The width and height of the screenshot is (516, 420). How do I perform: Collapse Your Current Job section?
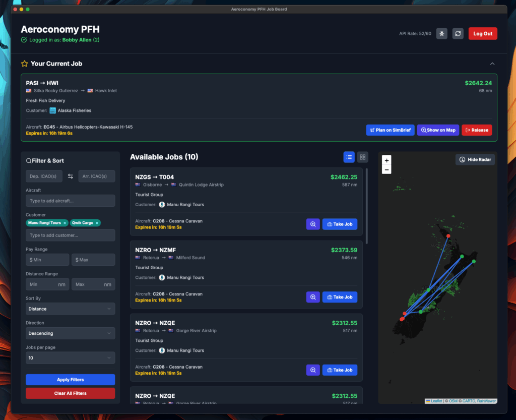tap(492, 64)
